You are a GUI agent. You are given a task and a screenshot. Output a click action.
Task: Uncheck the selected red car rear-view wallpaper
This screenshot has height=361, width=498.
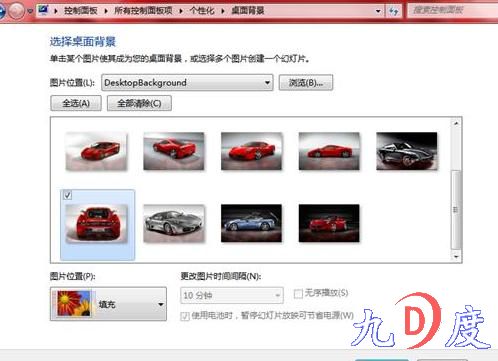(x=68, y=195)
